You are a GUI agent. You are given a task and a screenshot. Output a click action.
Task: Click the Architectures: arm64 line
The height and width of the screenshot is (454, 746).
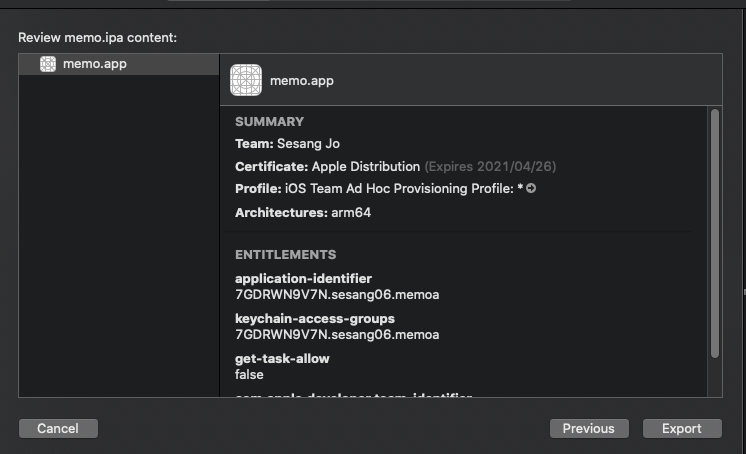tap(303, 213)
